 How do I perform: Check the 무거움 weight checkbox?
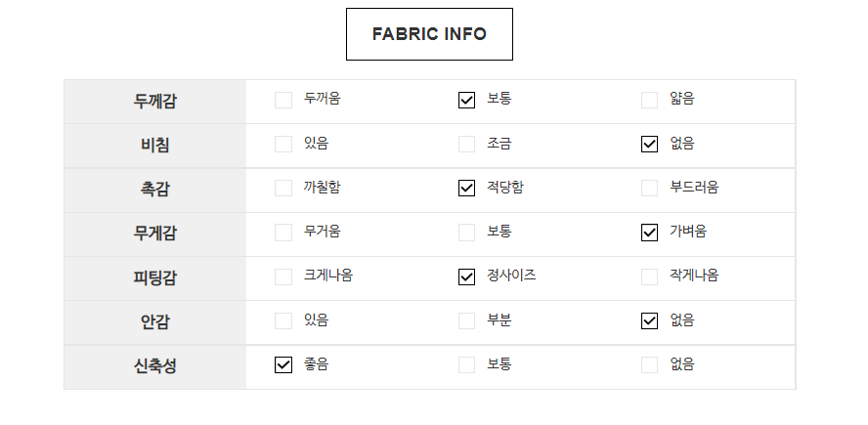283,233
